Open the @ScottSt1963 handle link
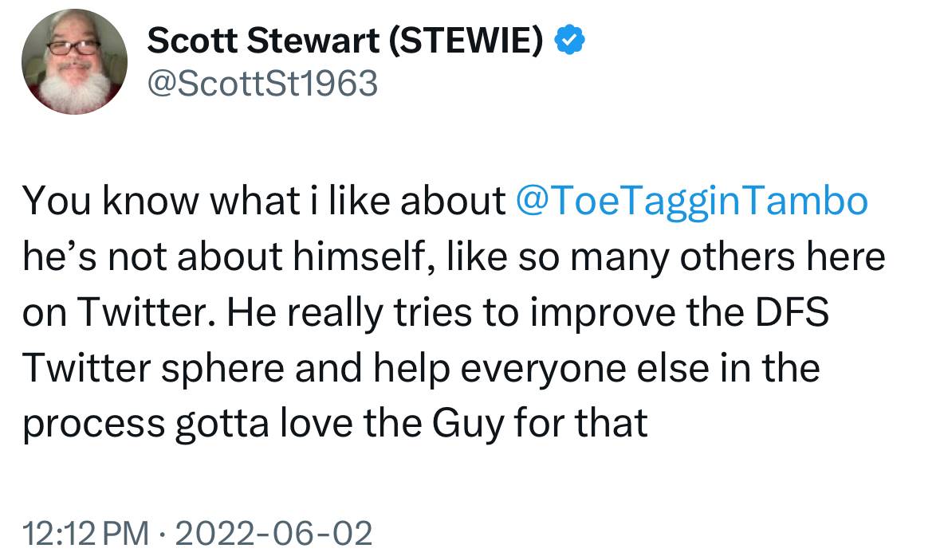This screenshot has width=940, height=560. (x=262, y=84)
